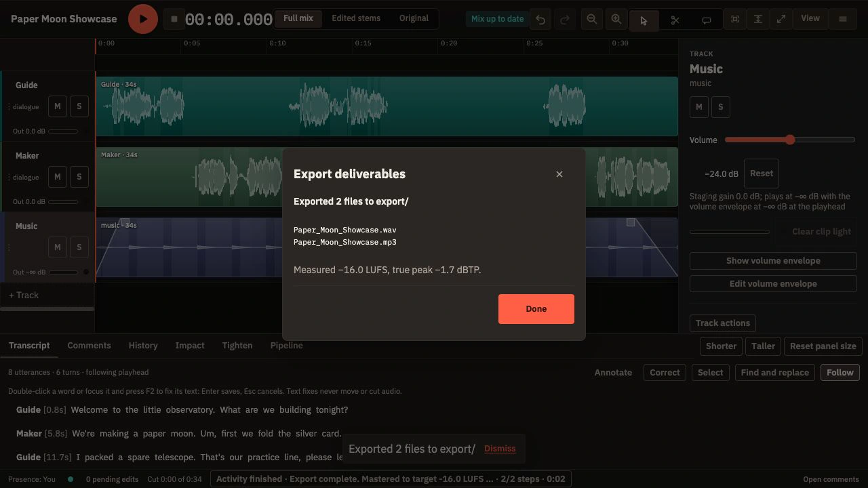
Task: Adjust the Music Volume slider handle
Action: [790, 140]
